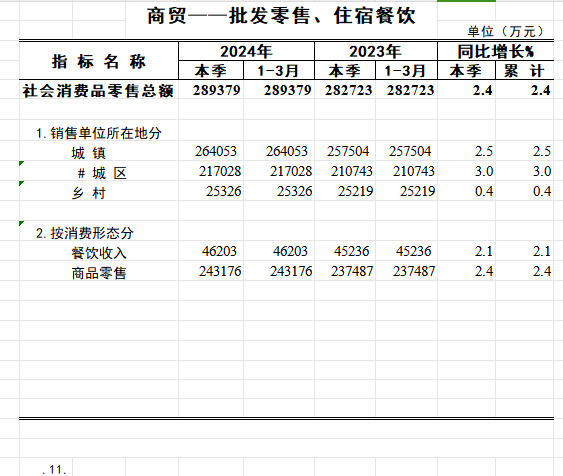Select the # 城区 row label cell

coord(99,172)
